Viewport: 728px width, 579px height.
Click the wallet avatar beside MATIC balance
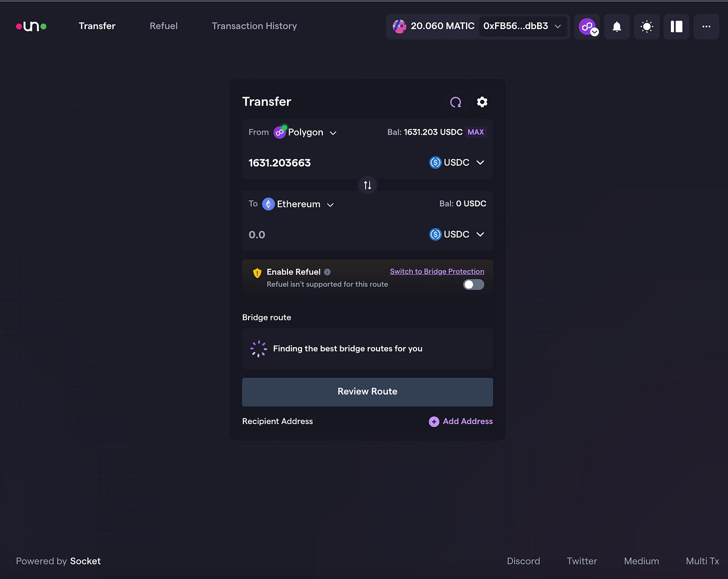coord(399,27)
